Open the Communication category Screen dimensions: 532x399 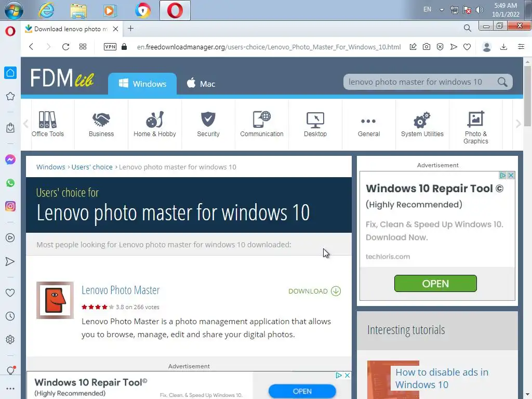point(262,124)
